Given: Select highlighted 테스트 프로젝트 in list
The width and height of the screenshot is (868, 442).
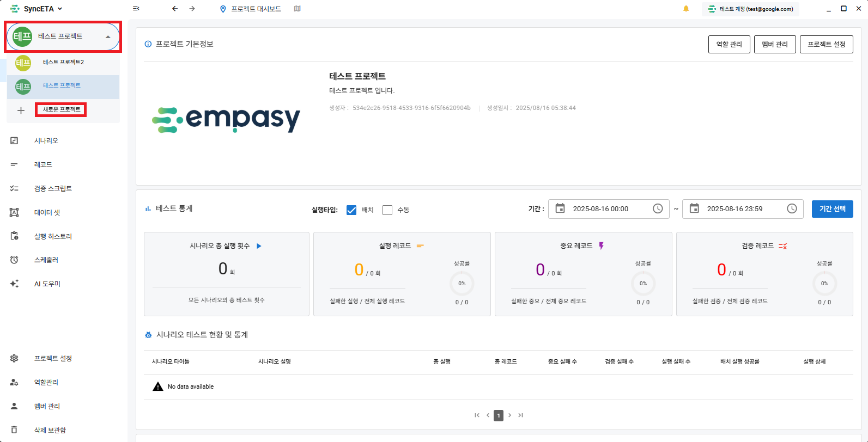Looking at the screenshot, I should [63, 87].
